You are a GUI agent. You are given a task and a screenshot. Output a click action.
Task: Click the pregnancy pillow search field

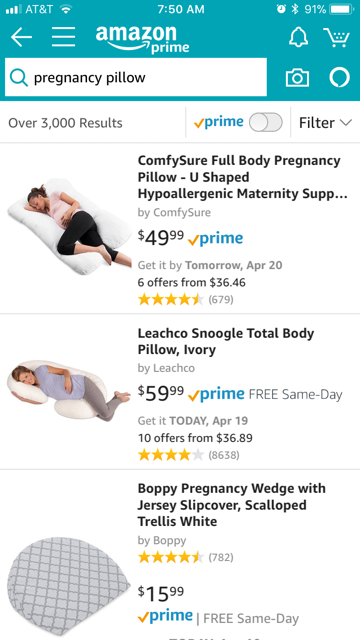[136, 77]
